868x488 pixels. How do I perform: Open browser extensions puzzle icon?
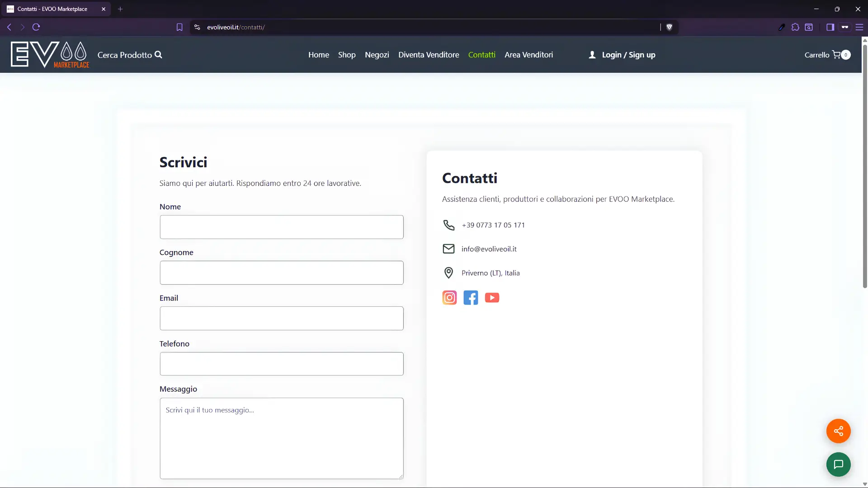[x=795, y=27]
